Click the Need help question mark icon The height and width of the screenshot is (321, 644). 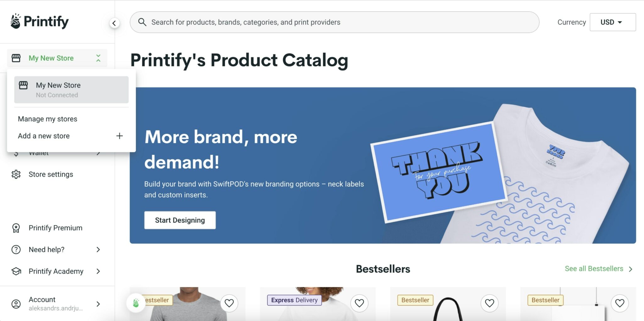point(16,249)
